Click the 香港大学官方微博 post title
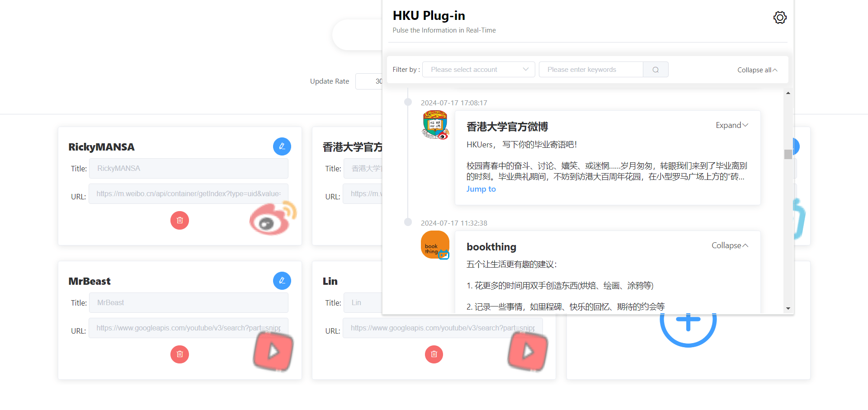 507,127
